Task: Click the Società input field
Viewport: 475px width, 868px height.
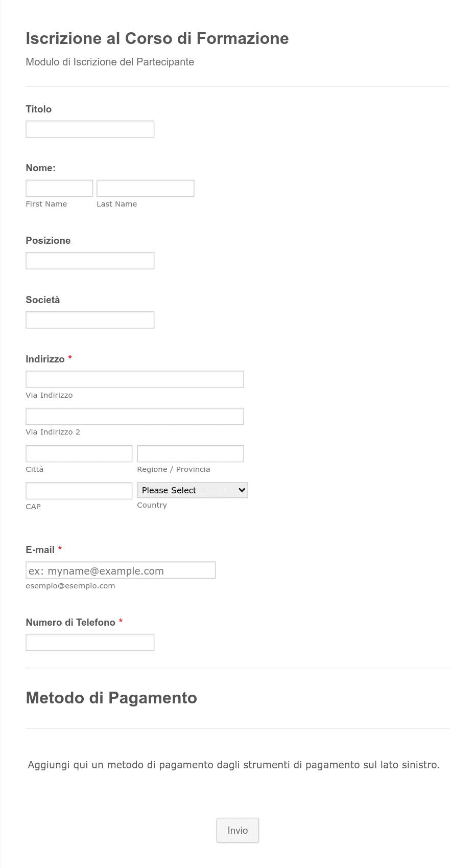Action: (90, 320)
